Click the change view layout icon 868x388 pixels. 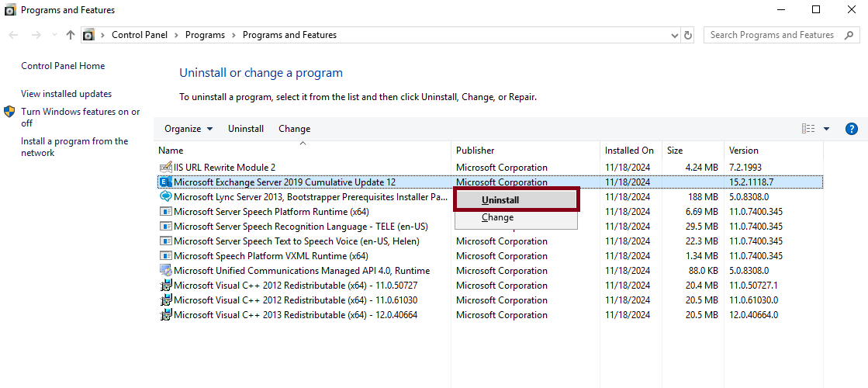pyautogui.click(x=808, y=129)
